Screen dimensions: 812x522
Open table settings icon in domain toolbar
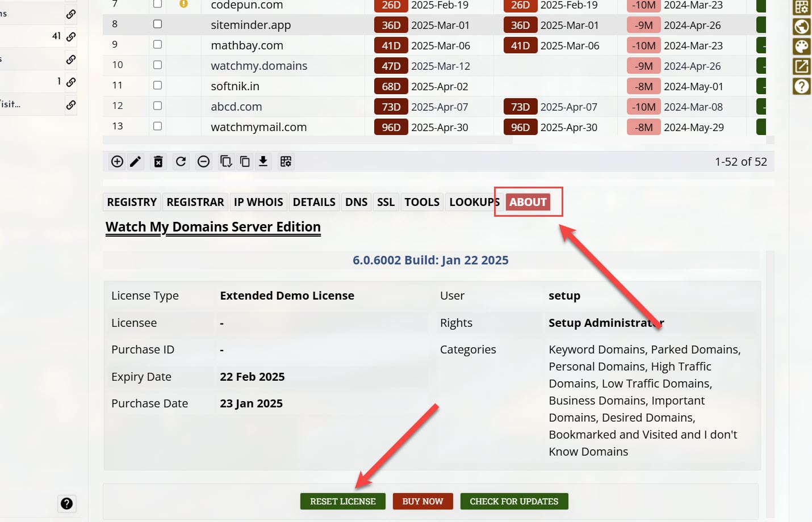pos(286,162)
